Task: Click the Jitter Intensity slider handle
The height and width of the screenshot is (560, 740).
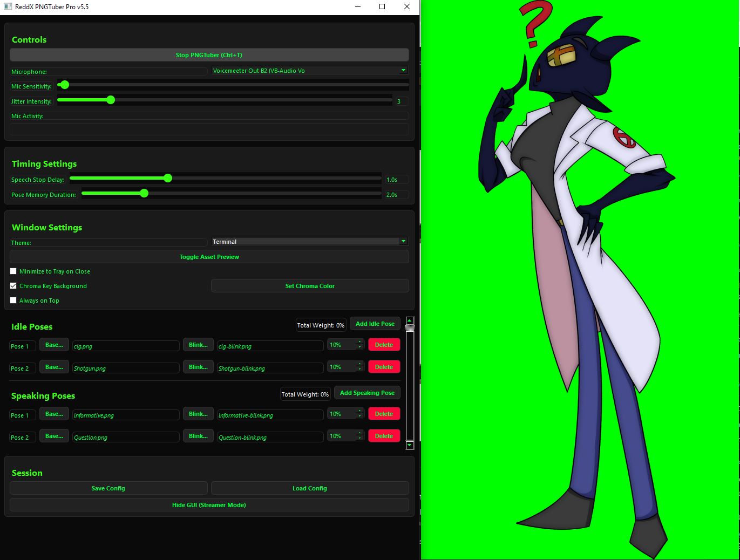Action: pos(111,100)
